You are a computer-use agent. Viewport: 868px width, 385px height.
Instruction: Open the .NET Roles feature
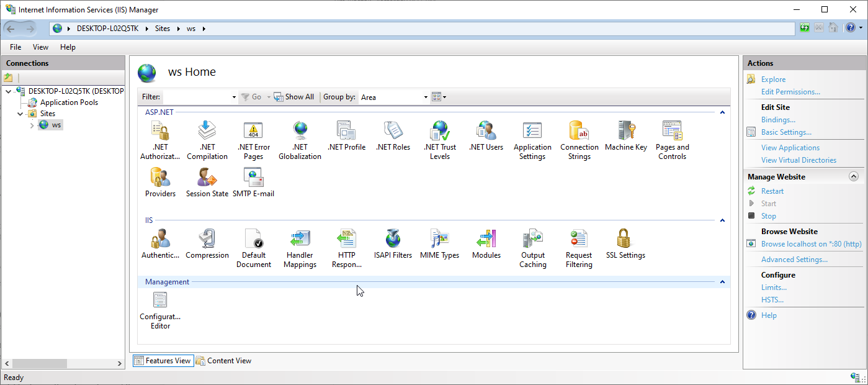click(x=393, y=135)
